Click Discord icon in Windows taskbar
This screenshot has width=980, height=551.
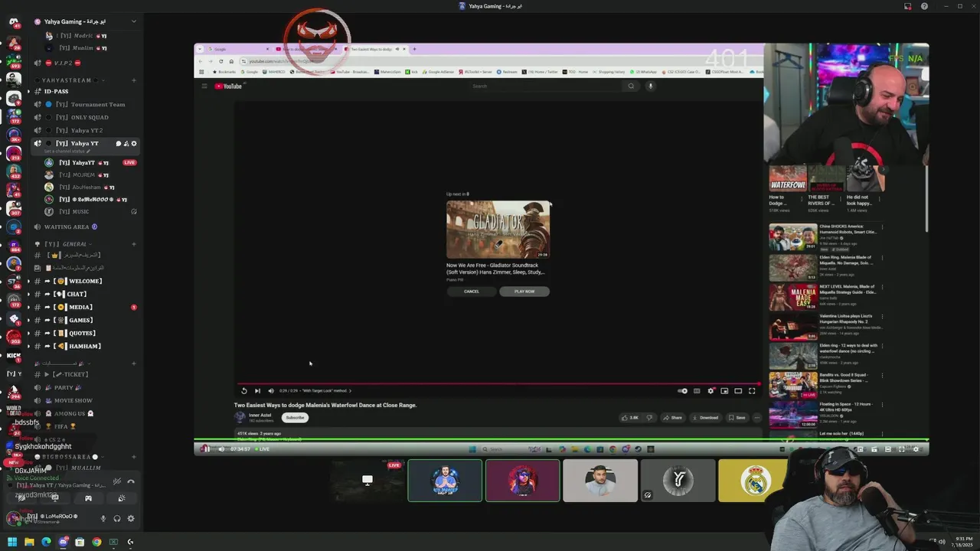tap(63, 542)
